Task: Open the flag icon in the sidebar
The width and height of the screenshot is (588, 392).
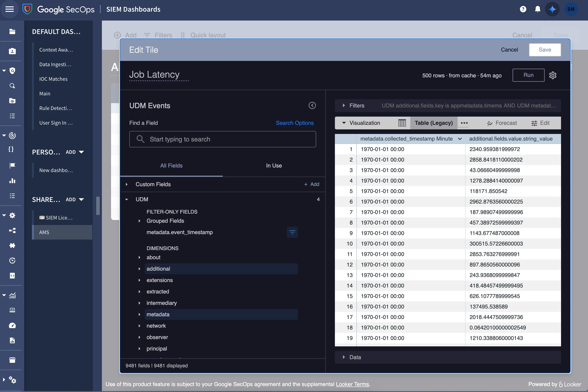Action: coord(12,165)
